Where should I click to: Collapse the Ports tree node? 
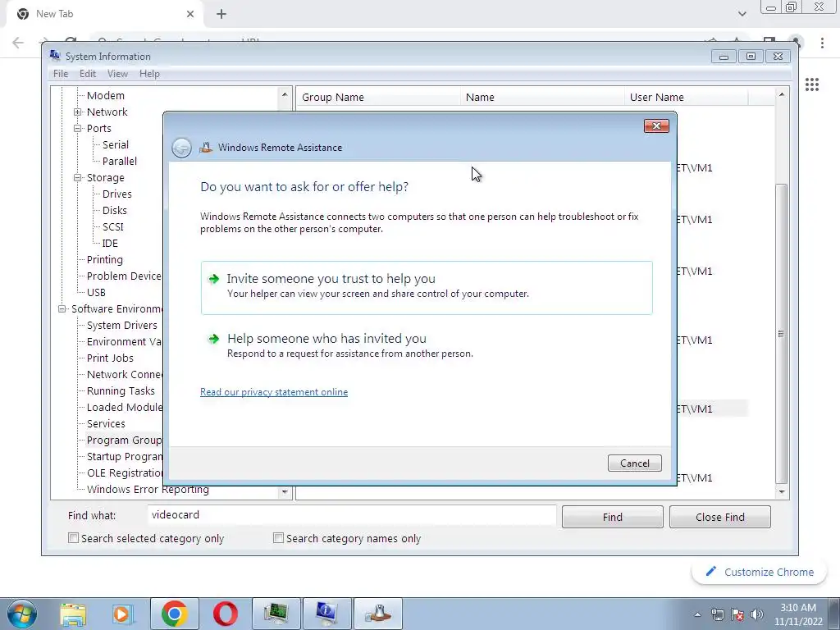(x=78, y=129)
